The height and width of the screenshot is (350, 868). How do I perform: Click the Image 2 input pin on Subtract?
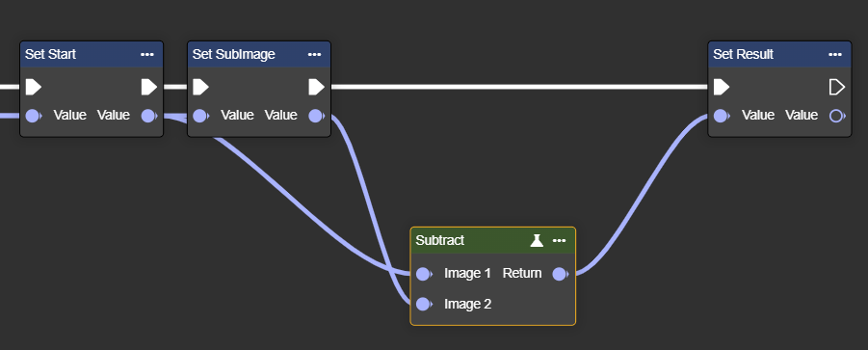pyautogui.click(x=424, y=304)
